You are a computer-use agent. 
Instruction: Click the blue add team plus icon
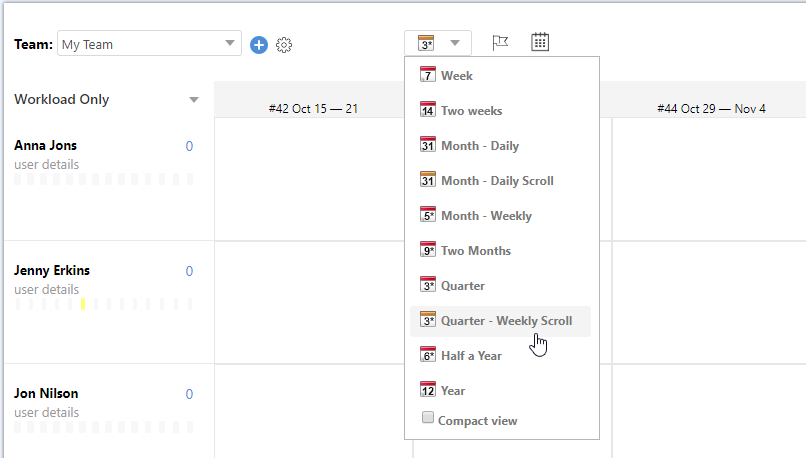tap(259, 44)
